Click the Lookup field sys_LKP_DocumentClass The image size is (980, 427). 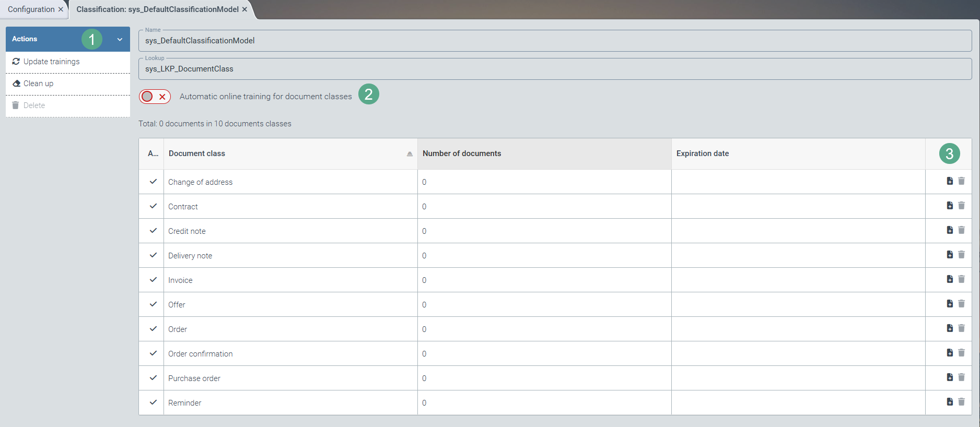[x=554, y=69]
